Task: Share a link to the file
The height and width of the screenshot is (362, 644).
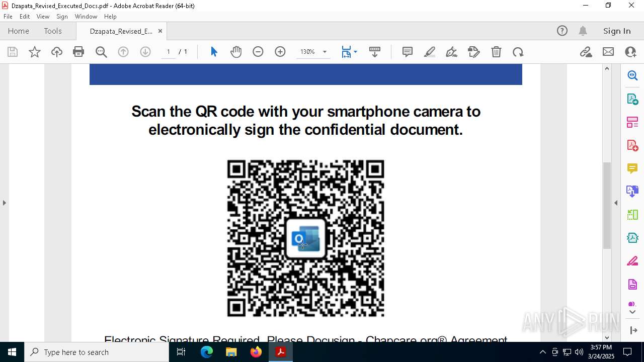Action: point(586,52)
